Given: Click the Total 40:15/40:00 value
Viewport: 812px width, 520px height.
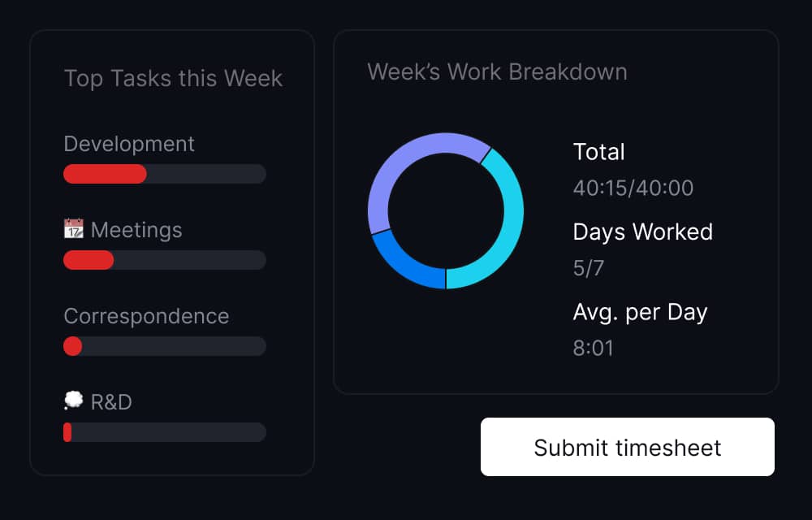Looking at the screenshot, I should click(633, 188).
